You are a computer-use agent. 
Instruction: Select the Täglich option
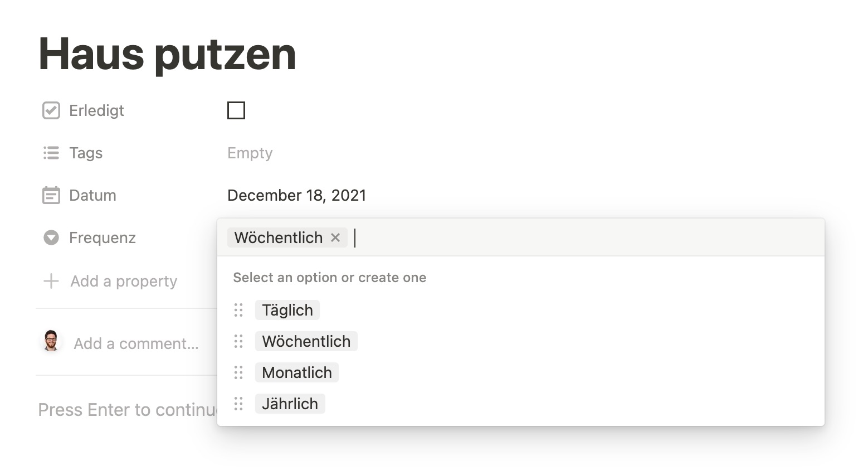tap(287, 310)
